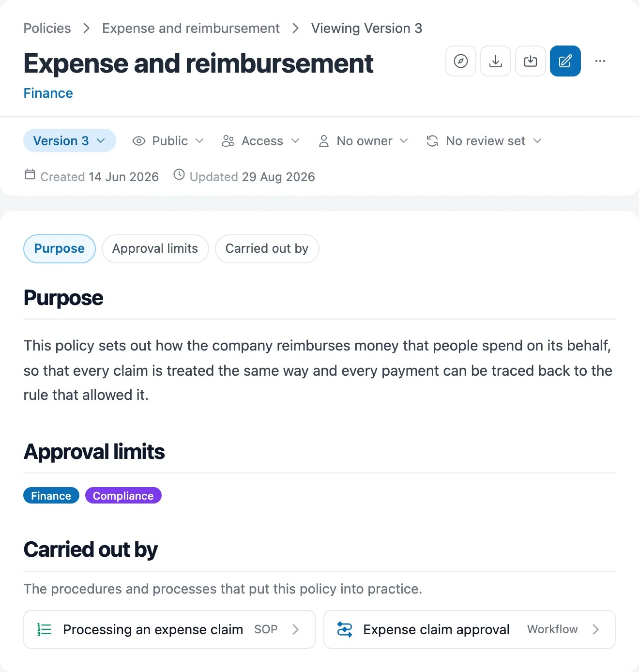Go to Policies in the breadcrumb
This screenshot has width=639, height=672.
pyautogui.click(x=47, y=29)
